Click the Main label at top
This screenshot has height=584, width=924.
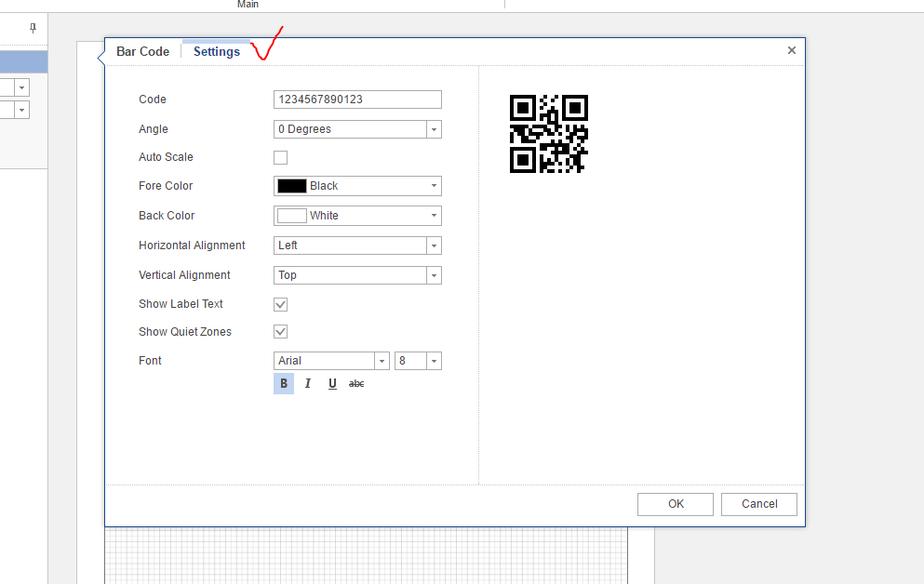(x=248, y=4)
